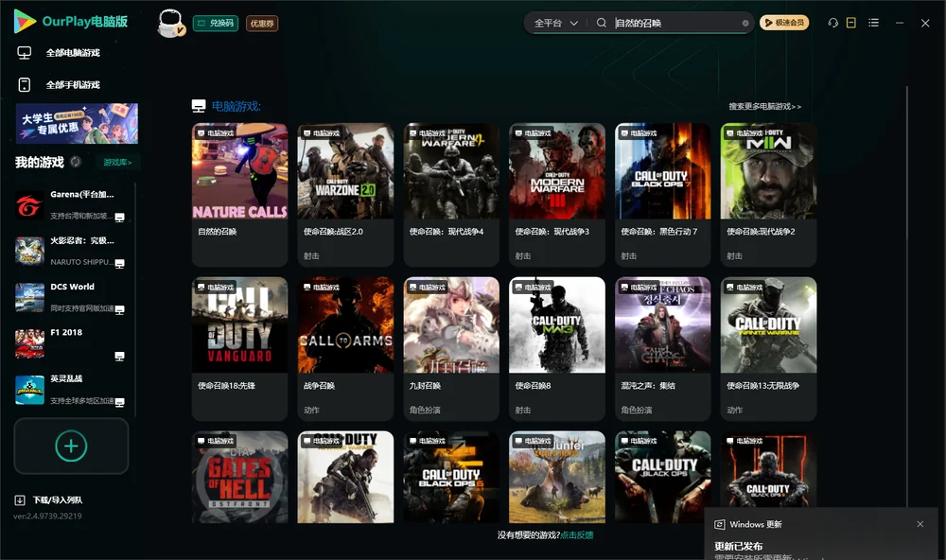Refresh the 我的游戏 list
The width and height of the screenshot is (946, 560).
(76, 162)
